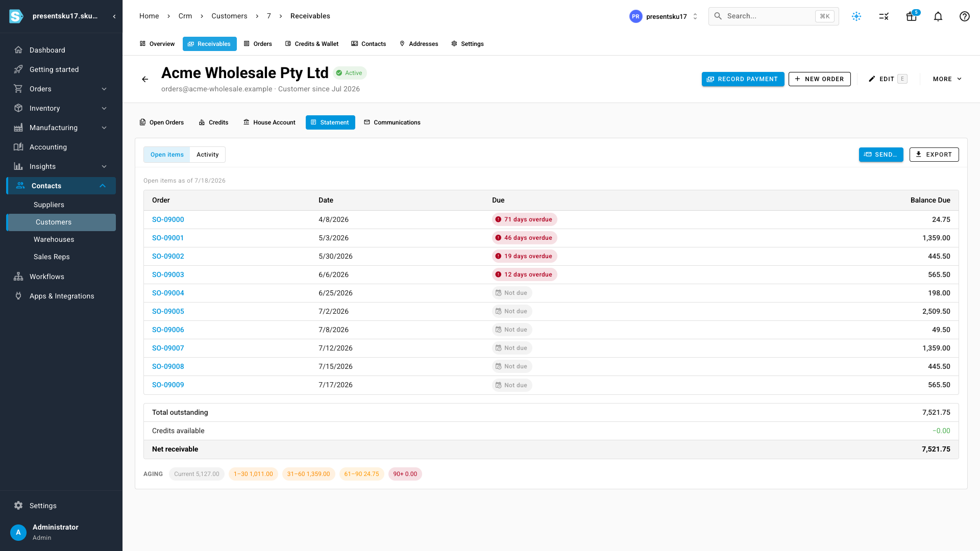Viewport: 980px width, 551px height.
Task: Switch to the Receivables tab
Action: click(x=209, y=44)
